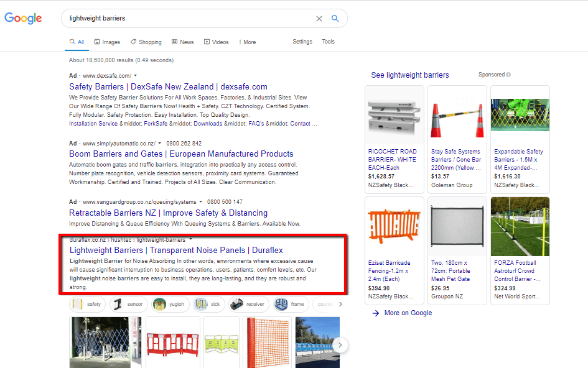Open the ForkSafe sitelink
Screen dimensions: 588x368
point(156,124)
